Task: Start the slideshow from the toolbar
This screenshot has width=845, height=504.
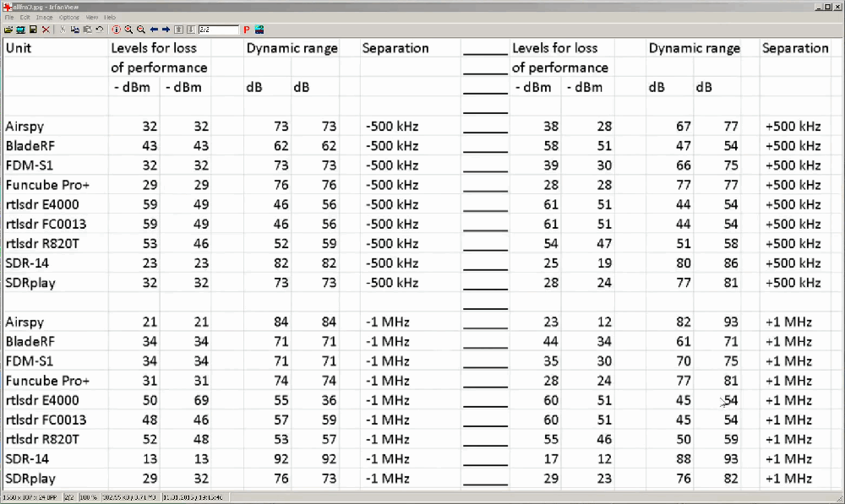Action: tap(20, 30)
